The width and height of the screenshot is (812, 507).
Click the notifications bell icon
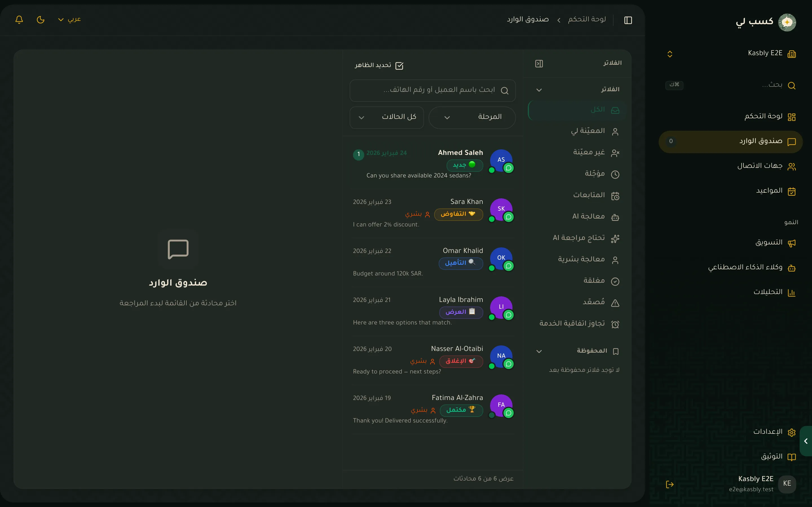point(19,19)
